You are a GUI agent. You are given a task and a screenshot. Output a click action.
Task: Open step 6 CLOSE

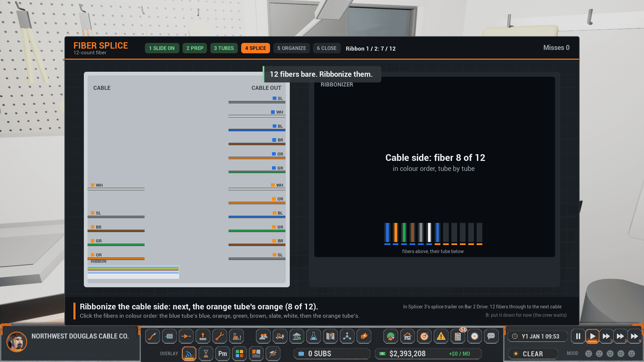pos(327,48)
